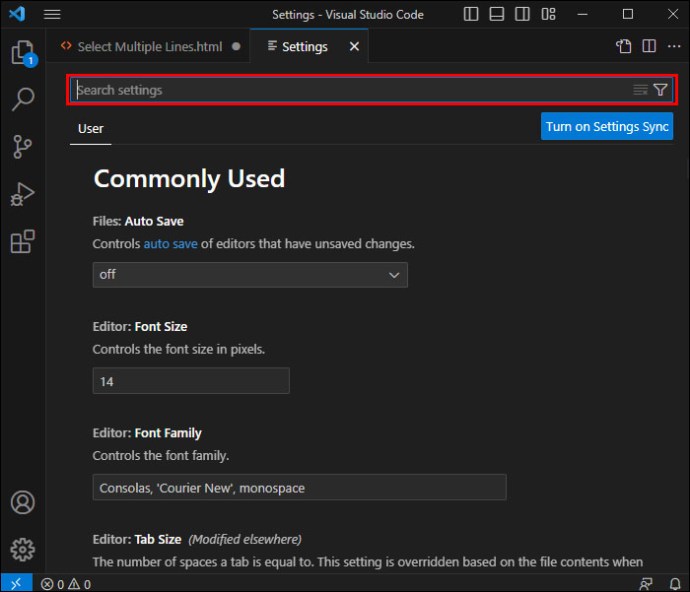Maximize the VS Code window
690x592 pixels.
pos(628,15)
